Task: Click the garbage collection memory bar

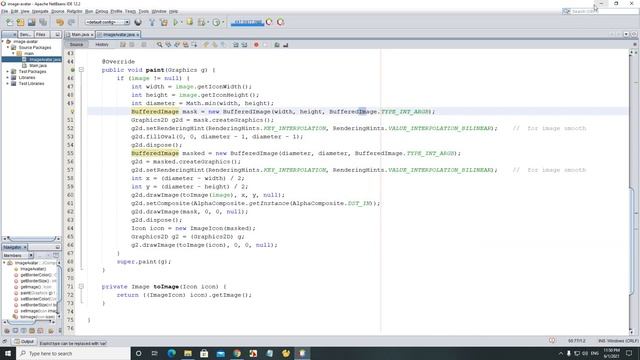Action: (247, 22)
